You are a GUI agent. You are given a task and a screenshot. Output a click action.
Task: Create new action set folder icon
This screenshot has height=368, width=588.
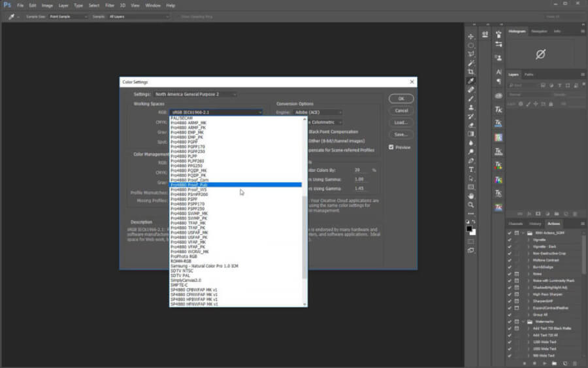click(554, 363)
